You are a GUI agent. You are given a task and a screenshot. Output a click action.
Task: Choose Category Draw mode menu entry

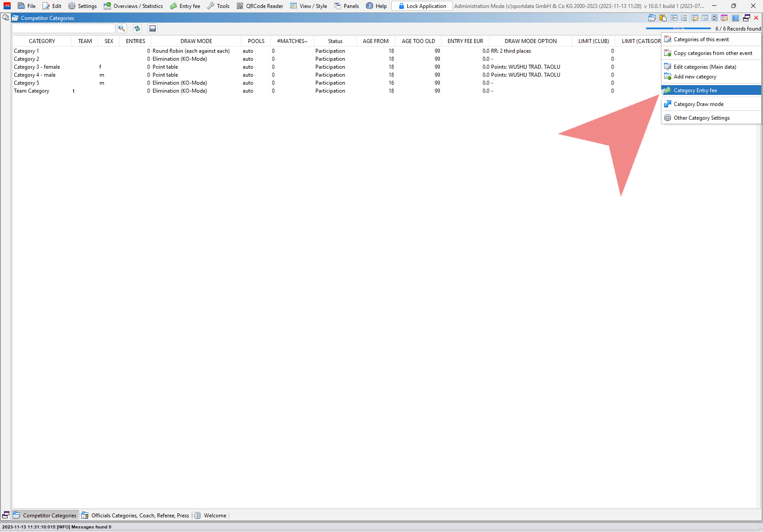pyautogui.click(x=698, y=104)
